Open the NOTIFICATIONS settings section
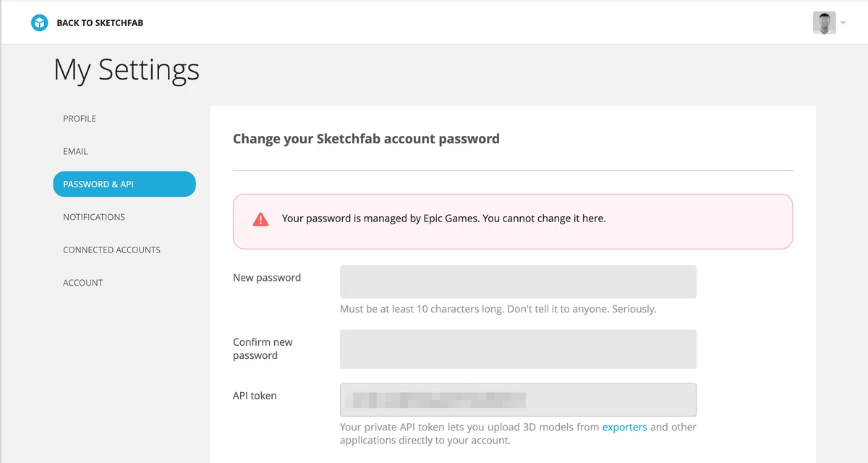The width and height of the screenshot is (868, 463). point(94,217)
